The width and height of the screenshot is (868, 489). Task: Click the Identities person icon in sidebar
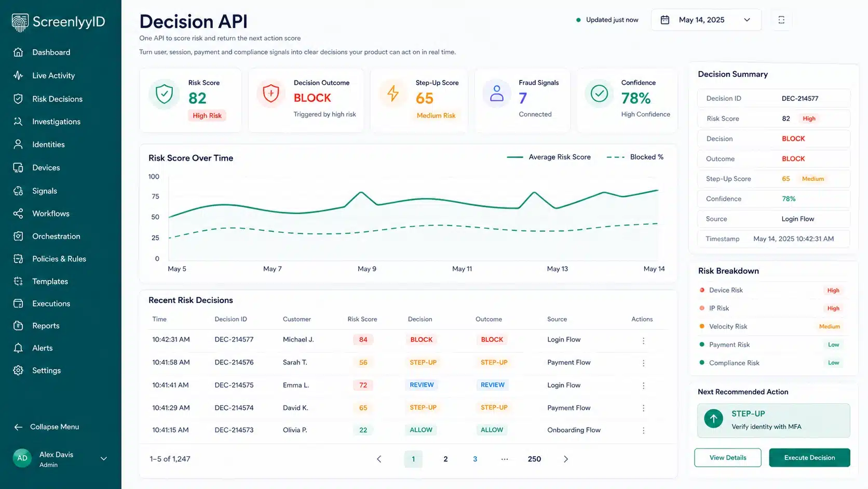point(18,144)
